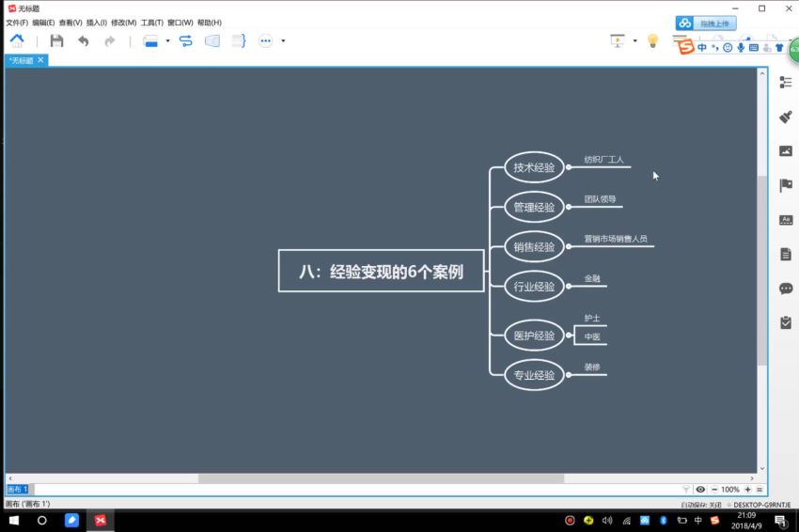The width and height of the screenshot is (799, 532).
Task: Open the 窗口(W) menu
Action: (180, 23)
